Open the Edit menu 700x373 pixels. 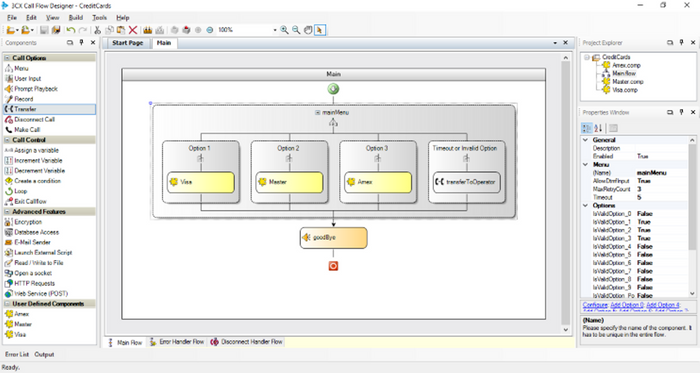[31, 17]
